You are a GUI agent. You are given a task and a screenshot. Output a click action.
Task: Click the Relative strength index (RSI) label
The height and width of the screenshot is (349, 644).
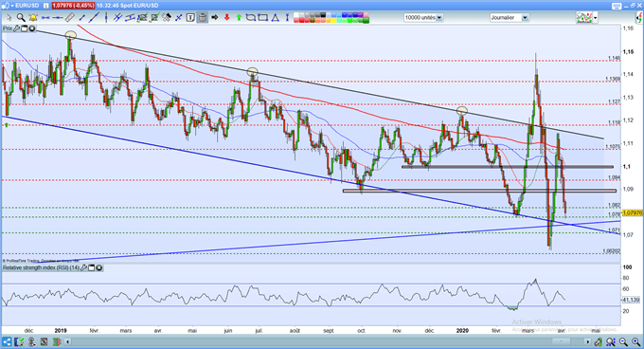[41, 268]
